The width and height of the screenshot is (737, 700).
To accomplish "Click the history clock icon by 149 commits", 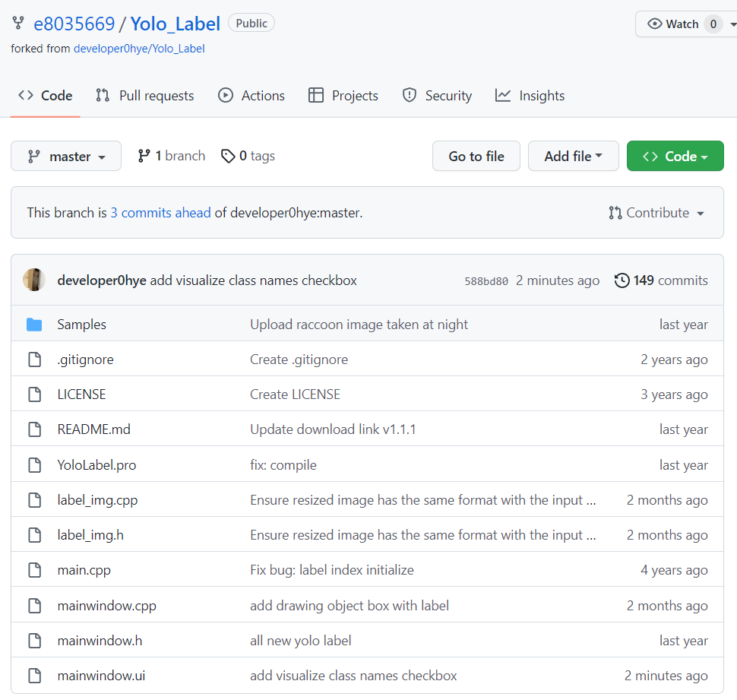I will click(622, 280).
